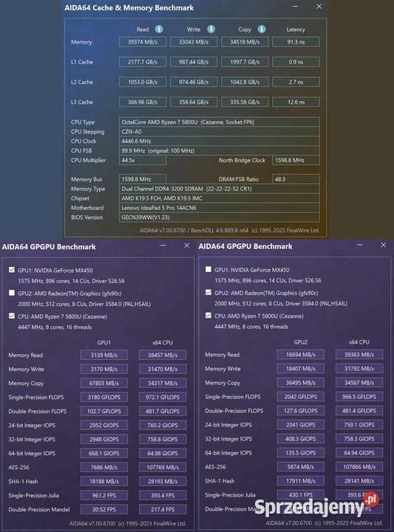The image size is (394, 532).
Task: Minimize the left GPGPU Benchmark window
Action: (x=163, y=245)
